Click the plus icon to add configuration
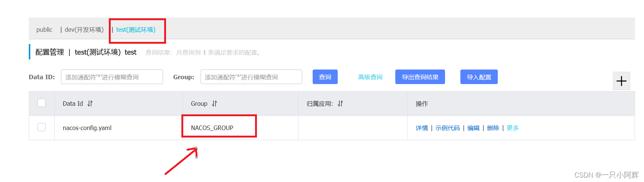 click(x=621, y=81)
